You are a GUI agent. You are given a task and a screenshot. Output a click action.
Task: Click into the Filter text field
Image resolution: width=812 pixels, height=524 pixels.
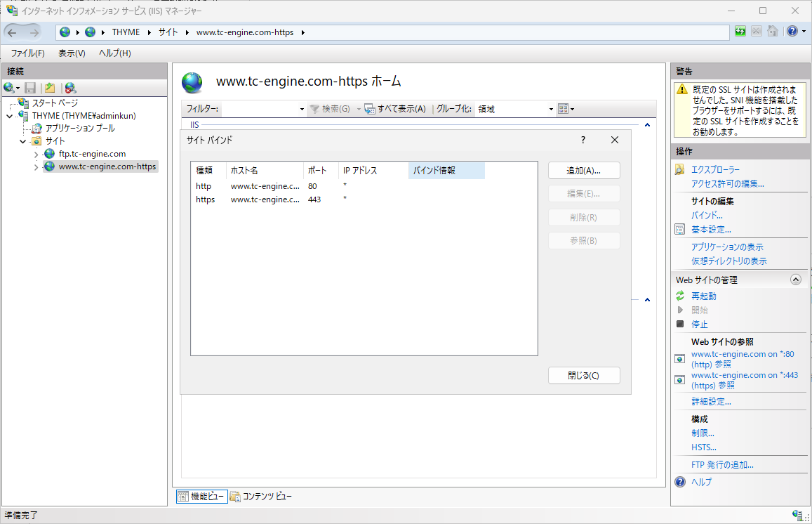point(259,110)
